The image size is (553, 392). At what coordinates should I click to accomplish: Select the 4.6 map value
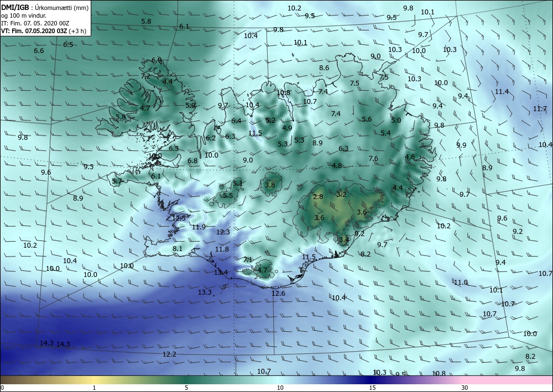[x=410, y=157]
